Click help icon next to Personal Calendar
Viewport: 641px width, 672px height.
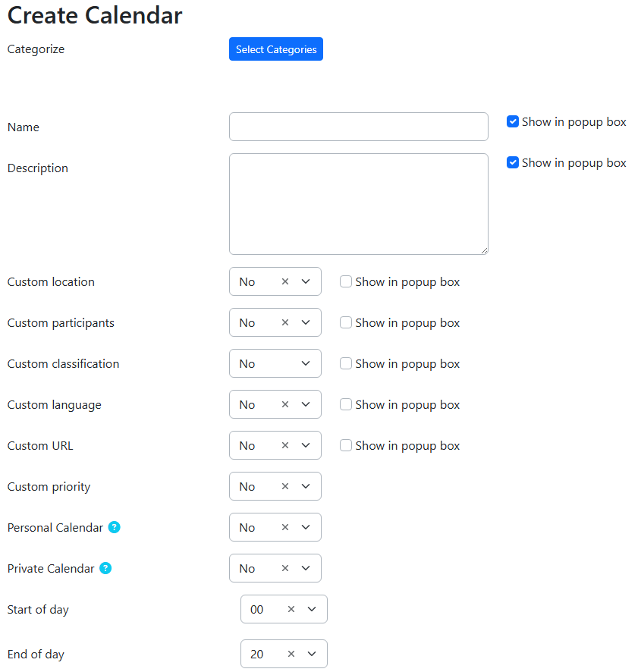coord(114,527)
